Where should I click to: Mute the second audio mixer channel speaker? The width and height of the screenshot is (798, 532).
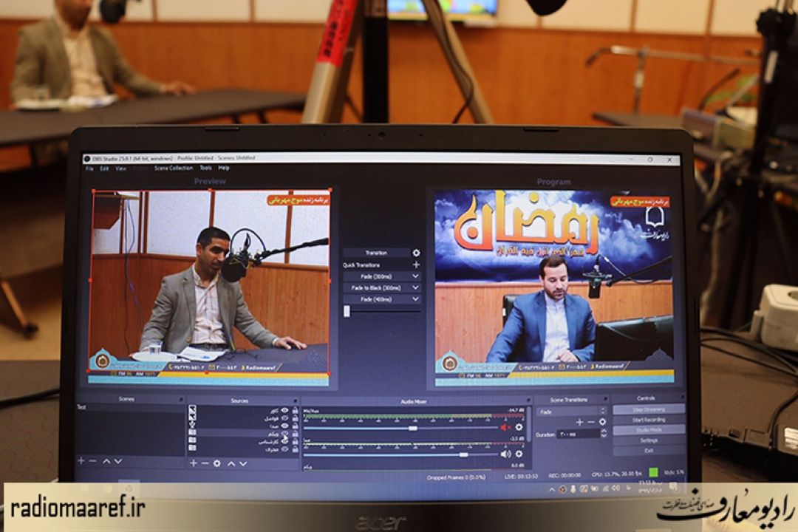[x=505, y=454]
